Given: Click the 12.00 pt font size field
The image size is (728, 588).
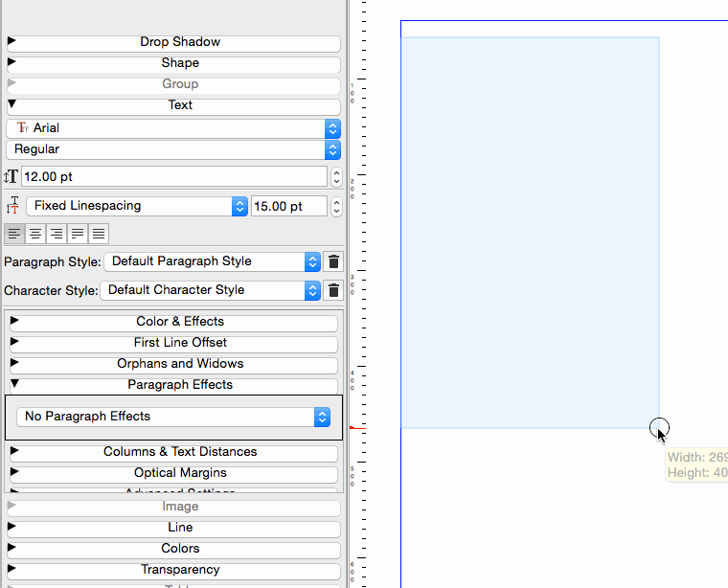Looking at the screenshot, I should coord(173,177).
